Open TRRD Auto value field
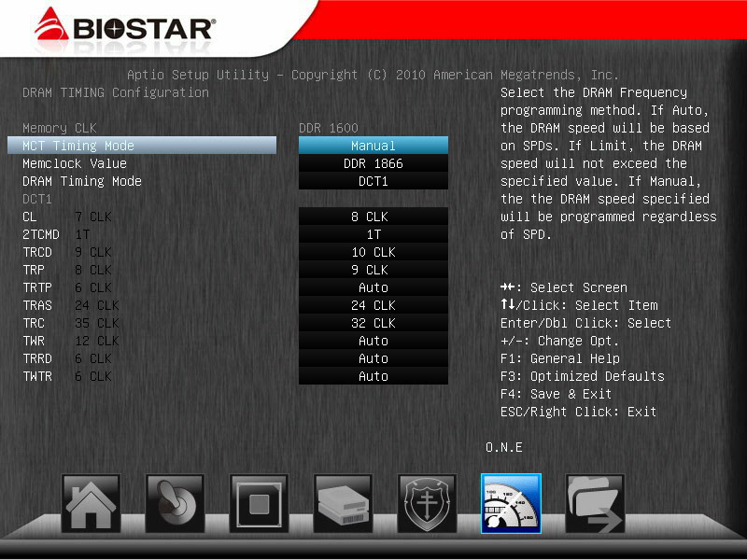The width and height of the screenshot is (747, 560). [x=373, y=358]
